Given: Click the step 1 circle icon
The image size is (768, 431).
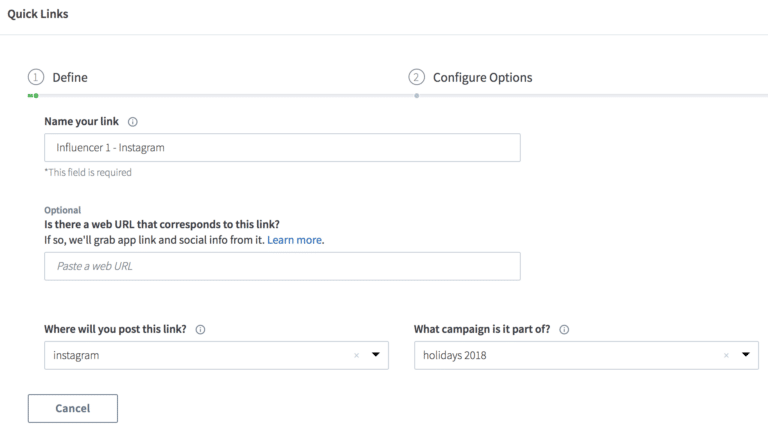Looking at the screenshot, I should (36, 77).
